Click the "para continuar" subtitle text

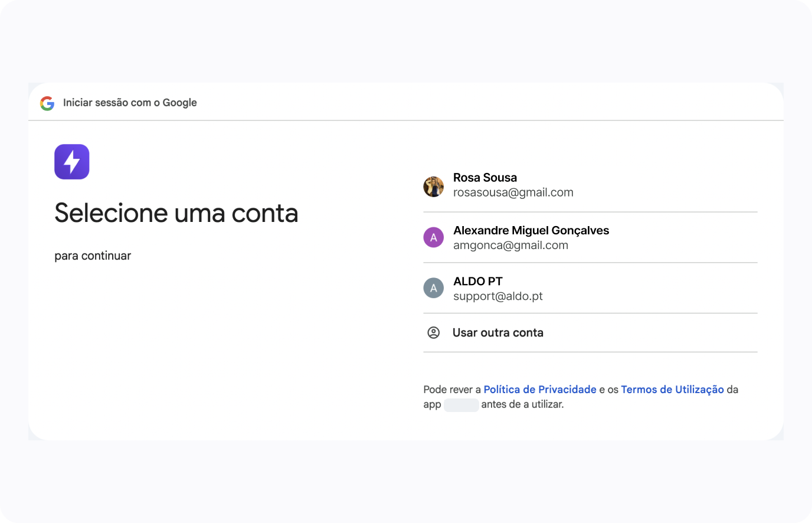pyautogui.click(x=93, y=256)
